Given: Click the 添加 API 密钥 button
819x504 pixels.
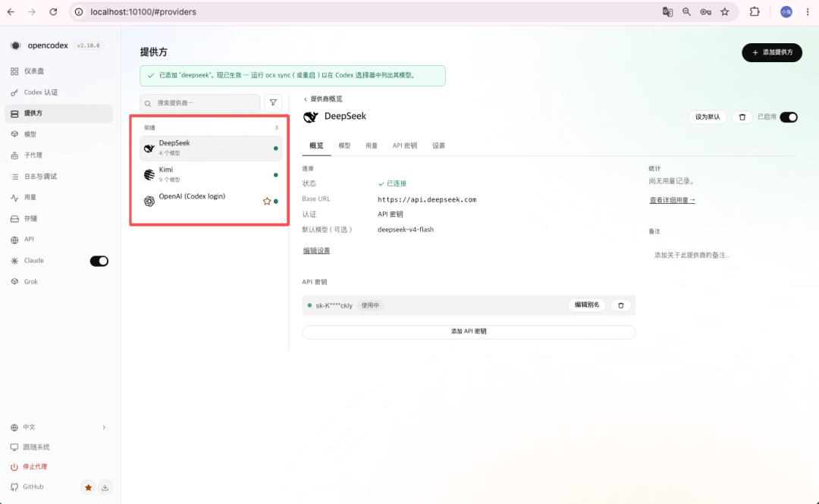Looking at the screenshot, I should (x=469, y=332).
